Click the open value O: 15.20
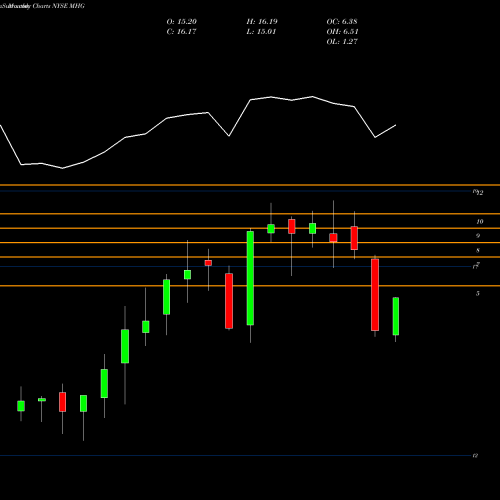Viewport: 500px width, 500px height. pyautogui.click(x=182, y=22)
